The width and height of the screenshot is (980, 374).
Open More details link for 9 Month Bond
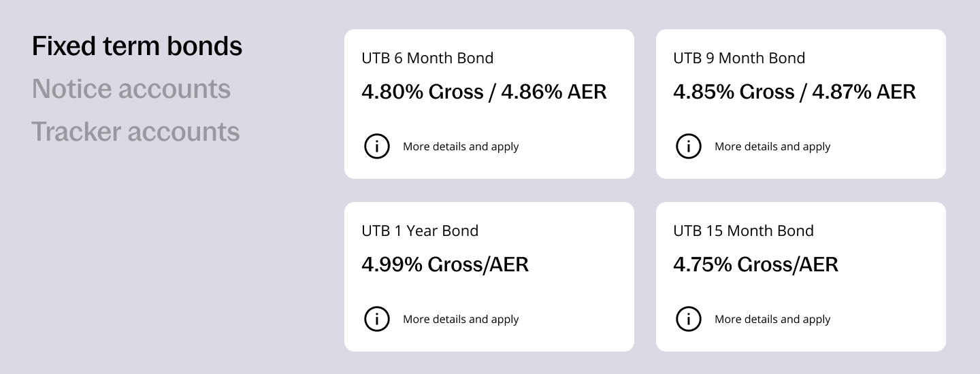(x=772, y=147)
